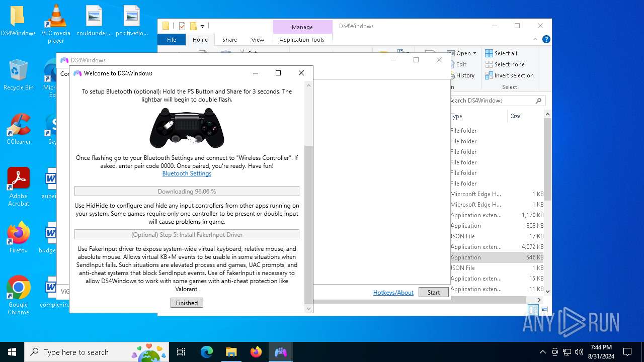Click Invert selection in Explorer ribbon
Image resolution: width=644 pixels, height=362 pixels.
[x=509, y=75]
